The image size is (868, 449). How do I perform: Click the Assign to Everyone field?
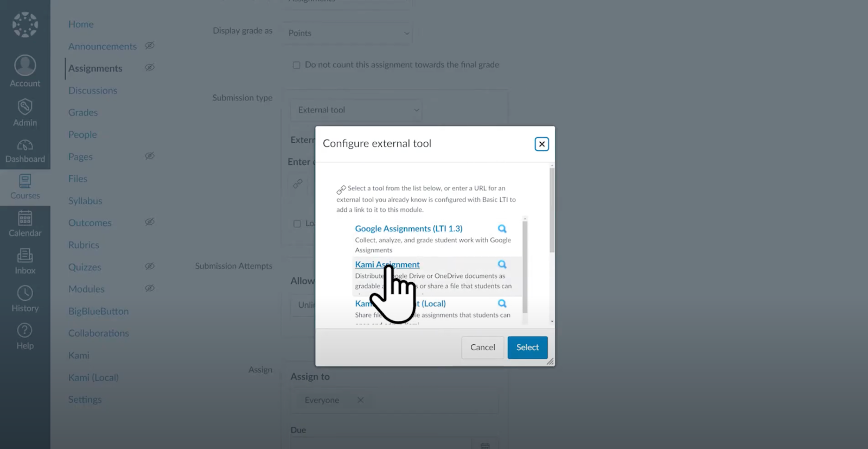tap(394, 400)
